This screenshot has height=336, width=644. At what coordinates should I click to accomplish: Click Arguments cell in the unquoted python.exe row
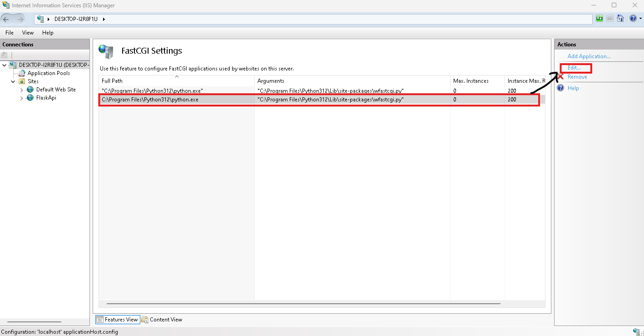tap(330, 100)
